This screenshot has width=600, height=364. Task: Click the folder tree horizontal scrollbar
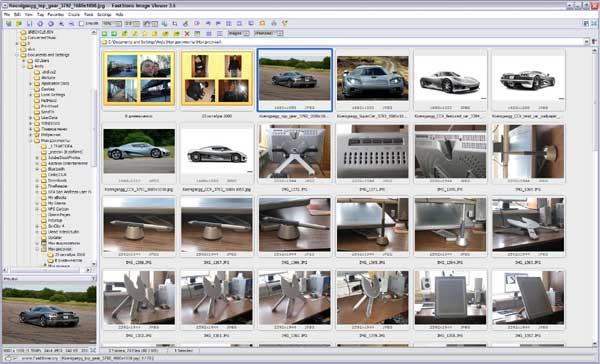click(x=46, y=270)
